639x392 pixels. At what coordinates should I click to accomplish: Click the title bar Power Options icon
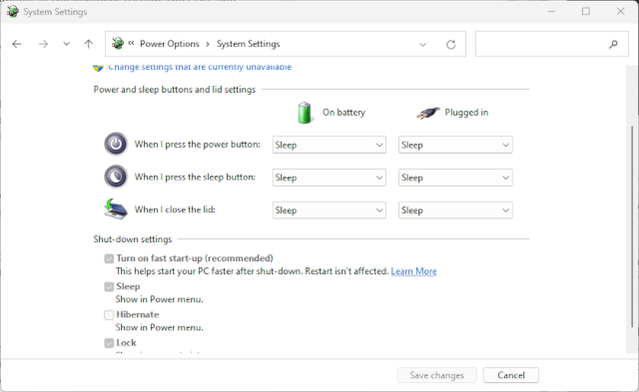tap(13, 11)
